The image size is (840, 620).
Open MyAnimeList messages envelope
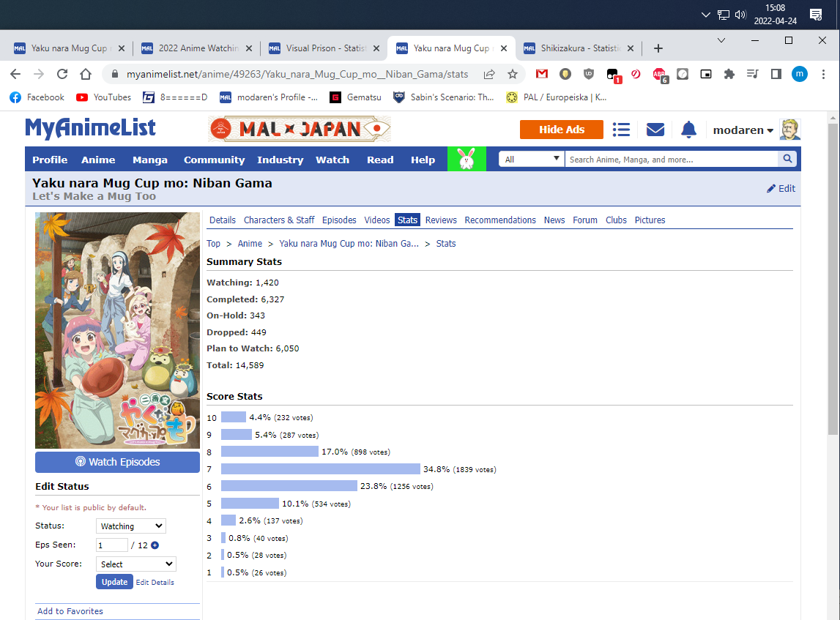[655, 130]
